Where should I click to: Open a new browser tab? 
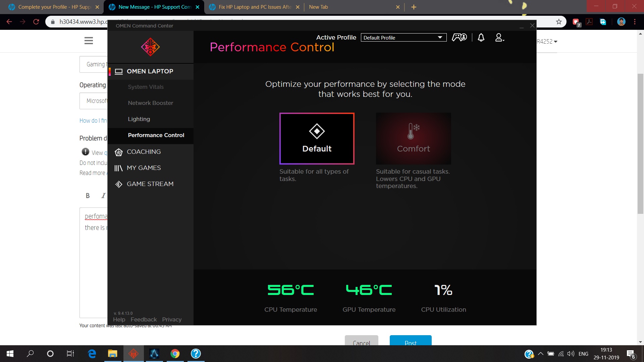[x=414, y=7]
